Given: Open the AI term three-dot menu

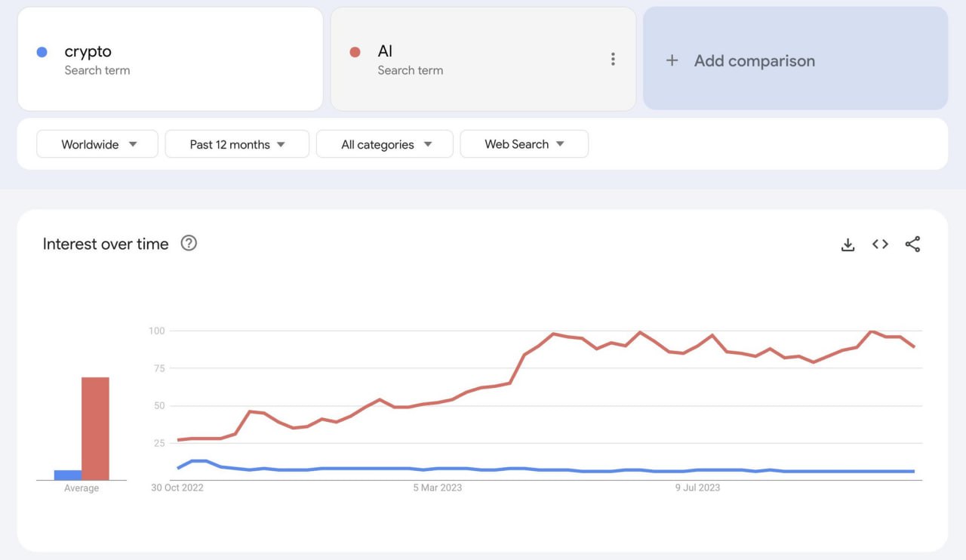Looking at the screenshot, I should click(x=613, y=59).
